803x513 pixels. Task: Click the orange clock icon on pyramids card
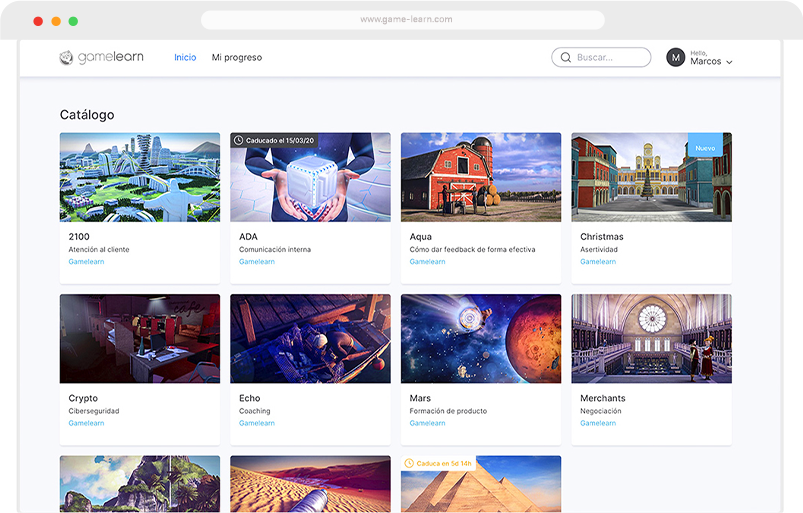pyautogui.click(x=409, y=463)
